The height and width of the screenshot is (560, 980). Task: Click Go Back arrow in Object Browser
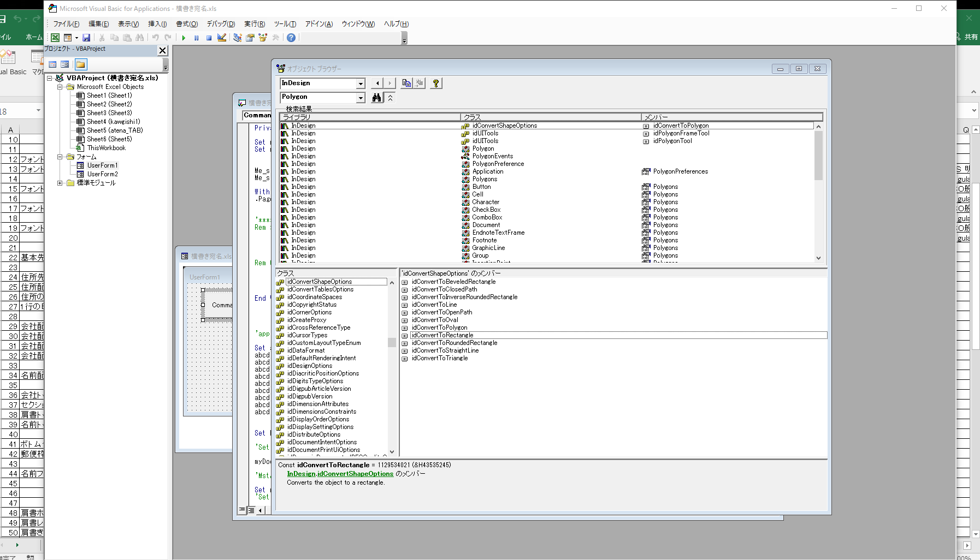377,83
